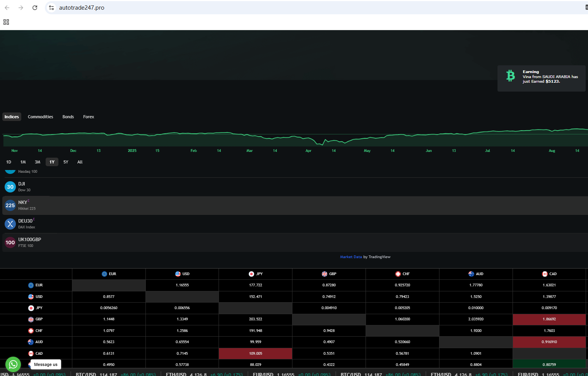Screen dimensions: 588x376
Task: Set chart range to 3M
Action: click(38, 162)
